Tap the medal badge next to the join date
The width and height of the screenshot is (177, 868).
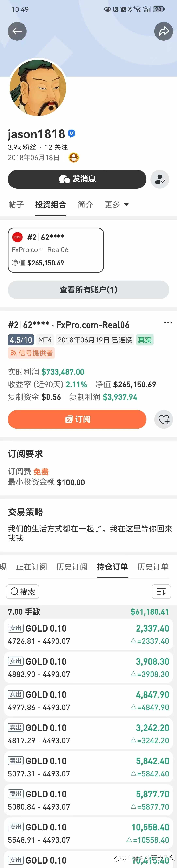(x=73, y=157)
